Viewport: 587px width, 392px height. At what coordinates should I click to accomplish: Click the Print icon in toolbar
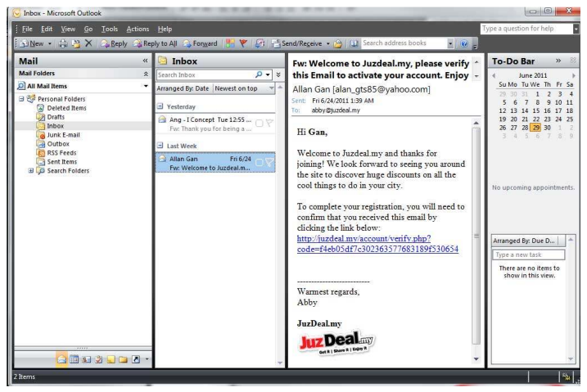click(63, 43)
